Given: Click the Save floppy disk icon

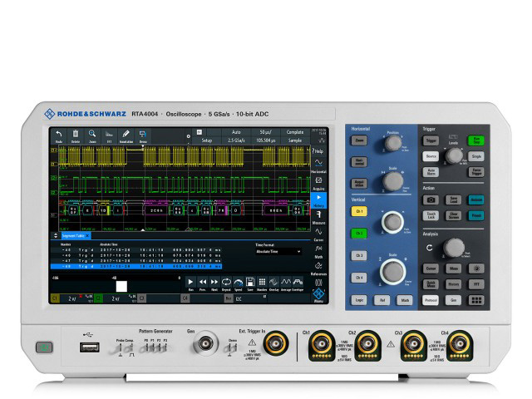Looking at the screenshot, I should [249, 283].
